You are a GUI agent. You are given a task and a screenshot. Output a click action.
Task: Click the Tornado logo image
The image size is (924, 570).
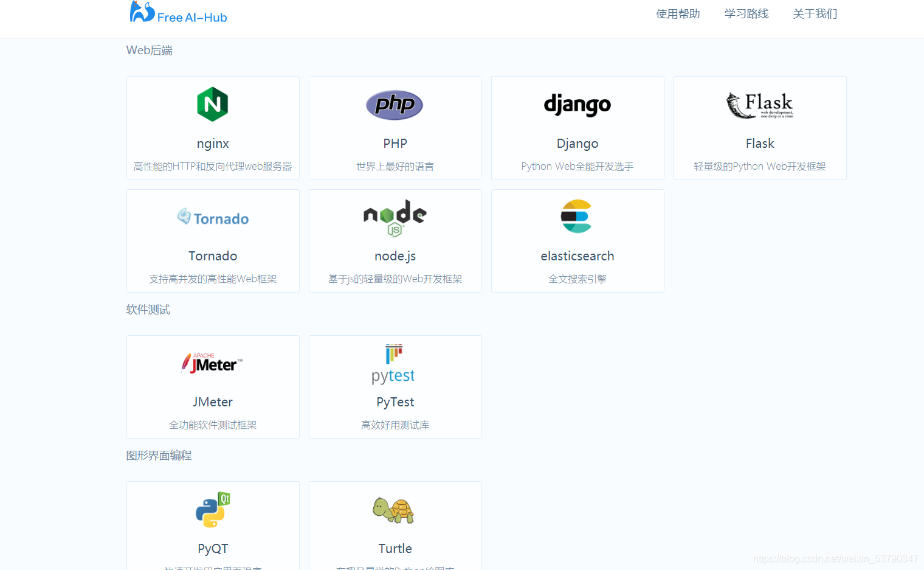[x=213, y=217]
